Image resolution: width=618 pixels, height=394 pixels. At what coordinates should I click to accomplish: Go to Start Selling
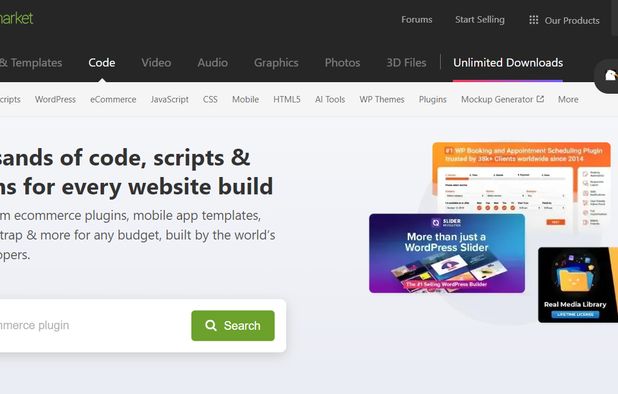480,19
